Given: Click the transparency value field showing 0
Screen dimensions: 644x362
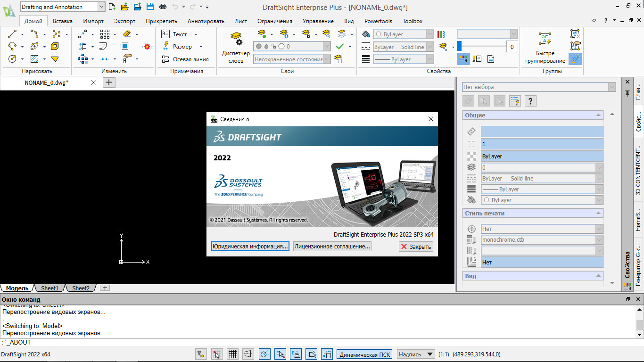Looking at the screenshot, I should coord(512,47).
